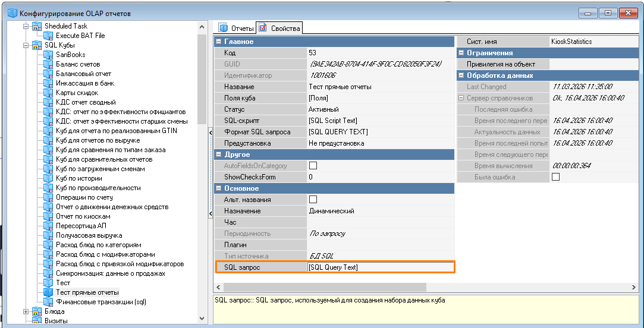Click the cube icon beside Баланс счетов
This screenshot has height=328, width=644.
pos(48,64)
